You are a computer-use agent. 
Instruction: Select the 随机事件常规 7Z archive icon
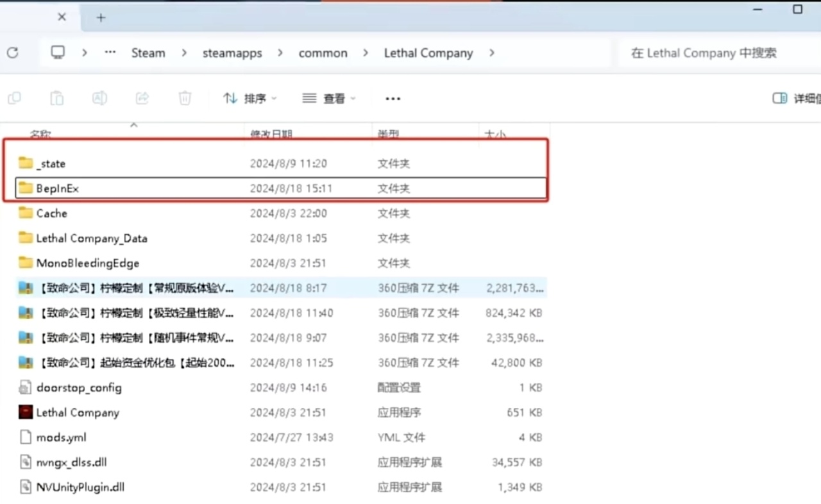(26, 337)
